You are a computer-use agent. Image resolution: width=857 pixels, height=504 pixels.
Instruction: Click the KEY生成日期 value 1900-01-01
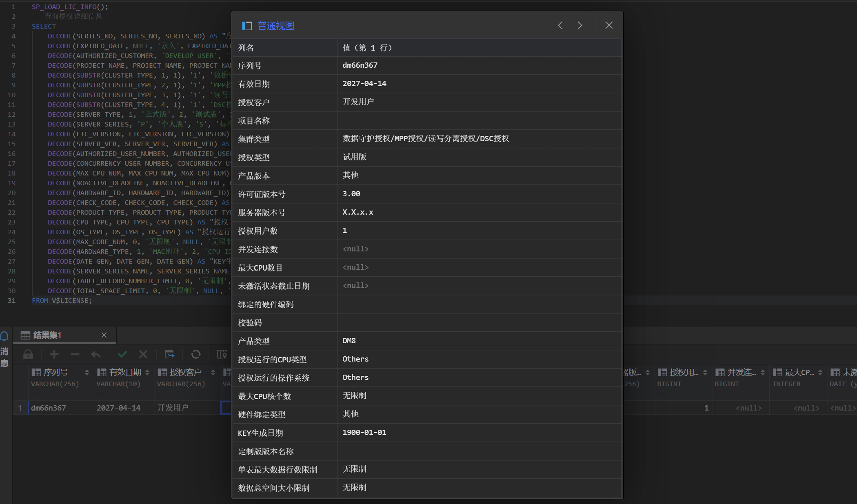pos(364,433)
